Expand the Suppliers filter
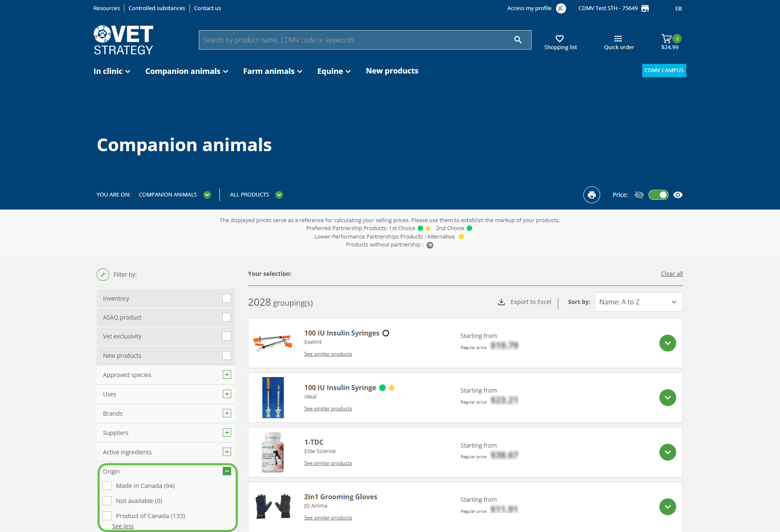 coord(227,433)
